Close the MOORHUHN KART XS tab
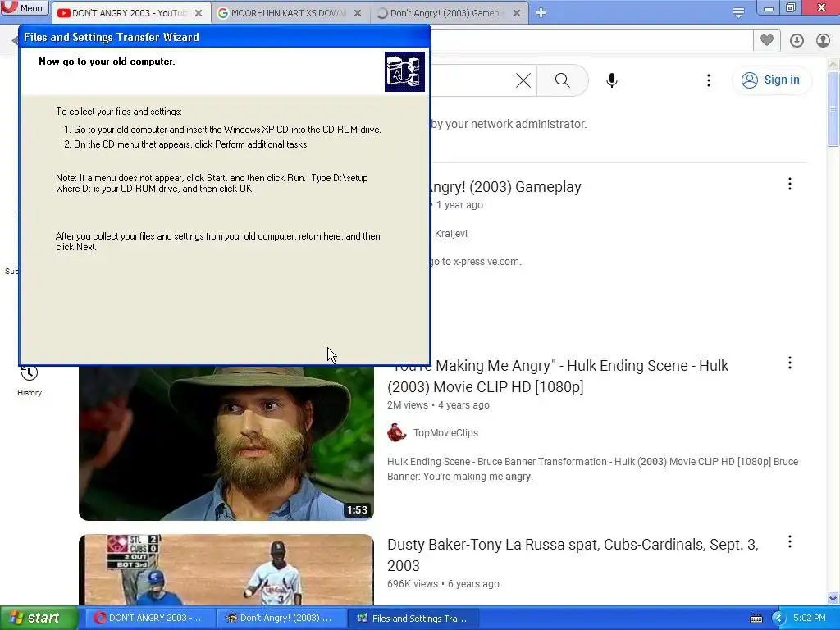This screenshot has height=630, width=840. point(358,13)
